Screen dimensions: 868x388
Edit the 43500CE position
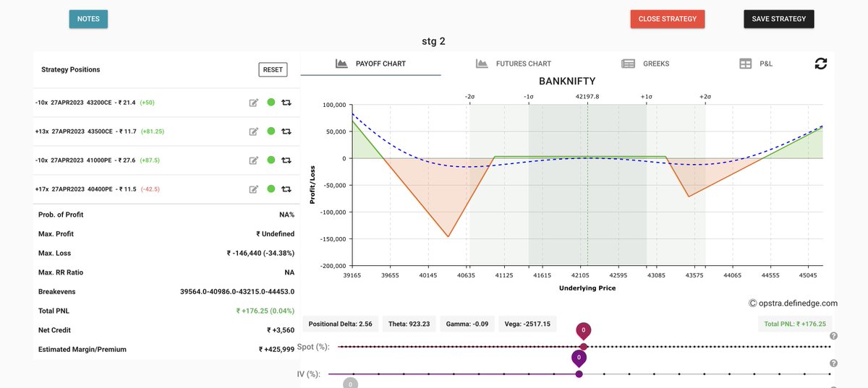(x=254, y=132)
